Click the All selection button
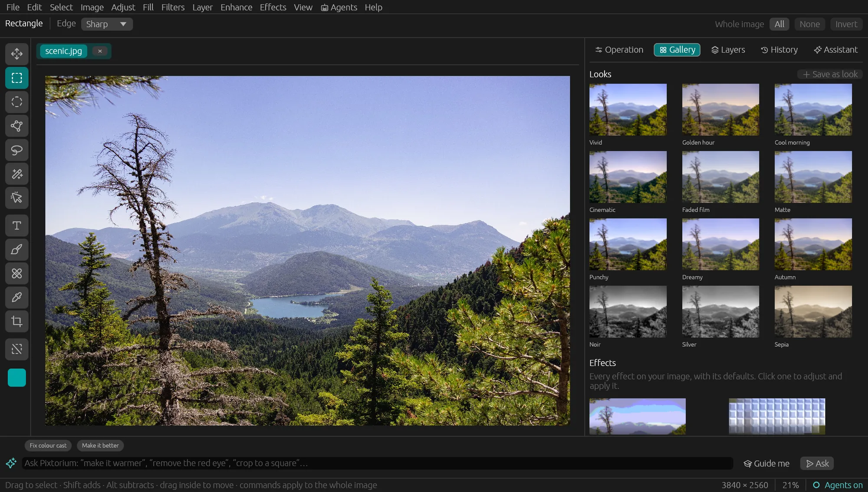868x492 pixels. click(x=779, y=24)
